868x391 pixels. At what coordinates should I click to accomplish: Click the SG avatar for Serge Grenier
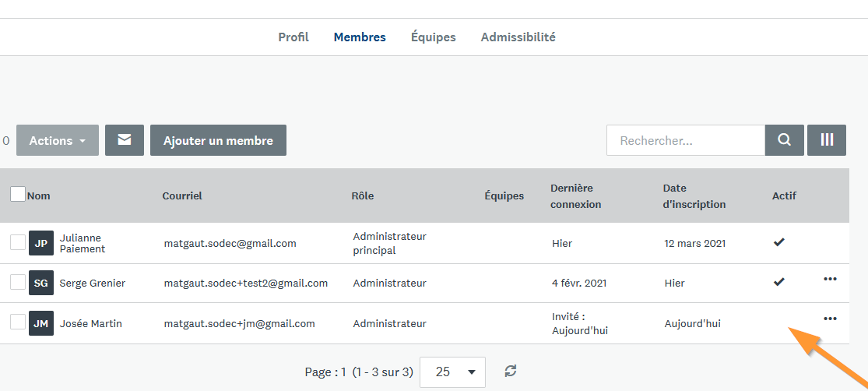(41, 284)
